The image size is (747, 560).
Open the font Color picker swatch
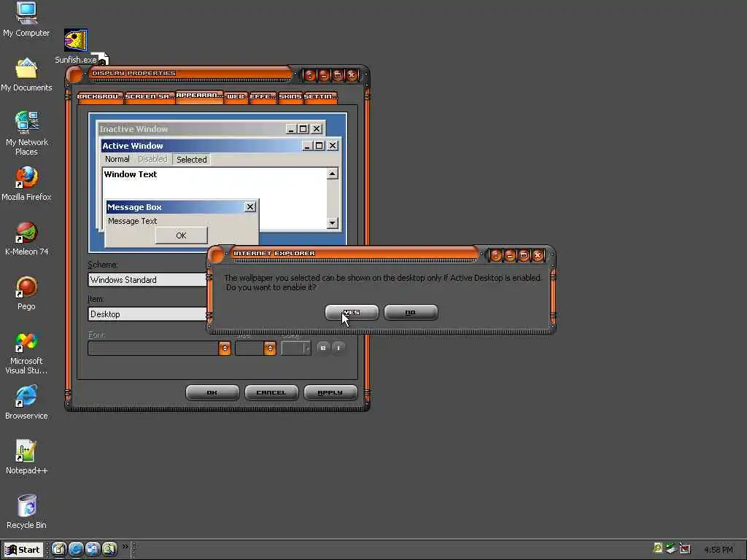(296, 349)
